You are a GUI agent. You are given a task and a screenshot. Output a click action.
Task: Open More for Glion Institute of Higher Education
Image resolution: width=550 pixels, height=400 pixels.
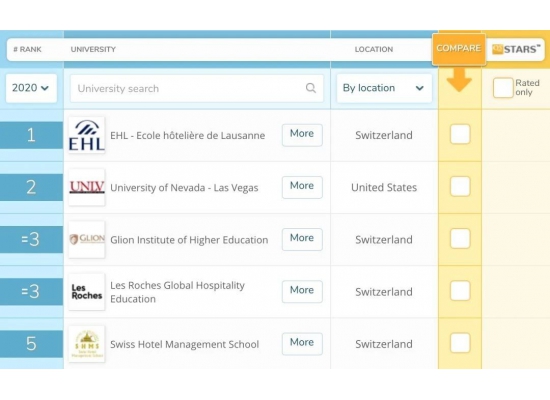pyautogui.click(x=302, y=239)
